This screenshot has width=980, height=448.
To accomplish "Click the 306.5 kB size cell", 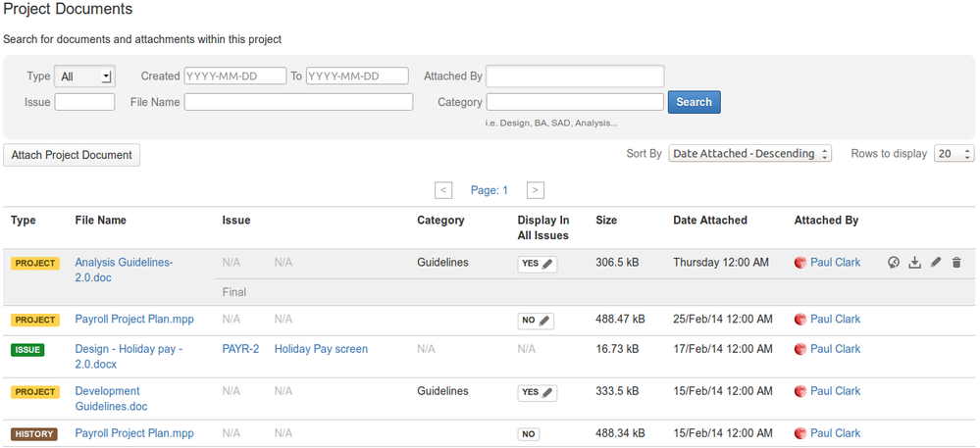I will coord(617,263).
